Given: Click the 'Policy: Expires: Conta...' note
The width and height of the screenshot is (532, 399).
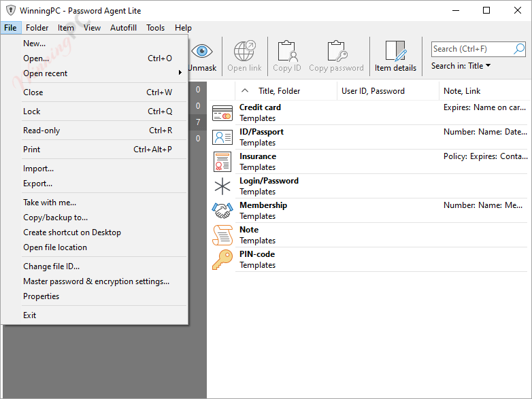Looking at the screenshot, I should point(486,156).
